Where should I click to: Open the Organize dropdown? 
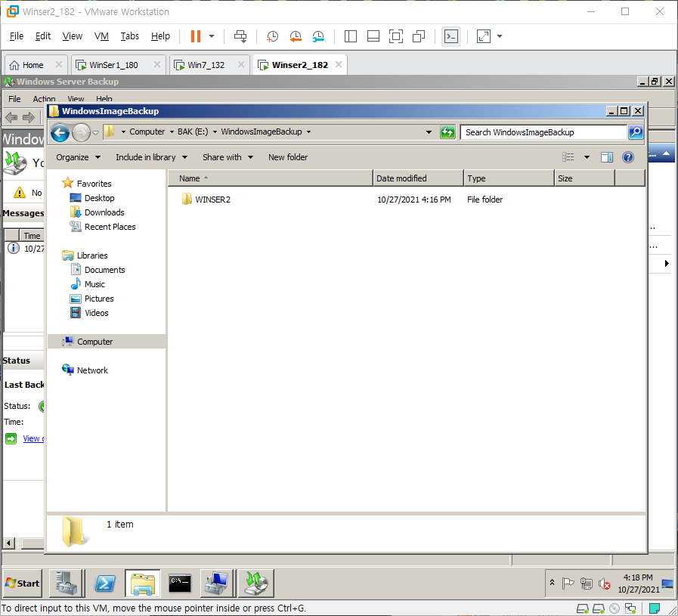point(79,157)
